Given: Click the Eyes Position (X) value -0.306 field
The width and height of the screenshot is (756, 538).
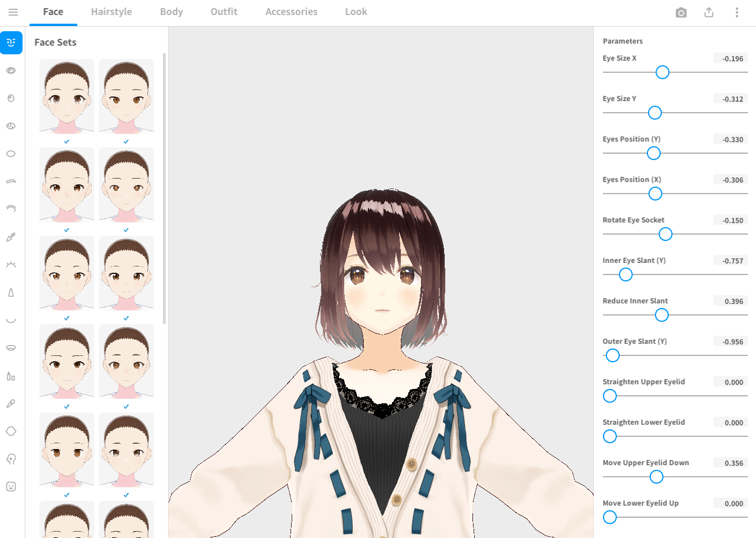Looking at the screenshot, I should pyautogui.click(x=731, y=180).
